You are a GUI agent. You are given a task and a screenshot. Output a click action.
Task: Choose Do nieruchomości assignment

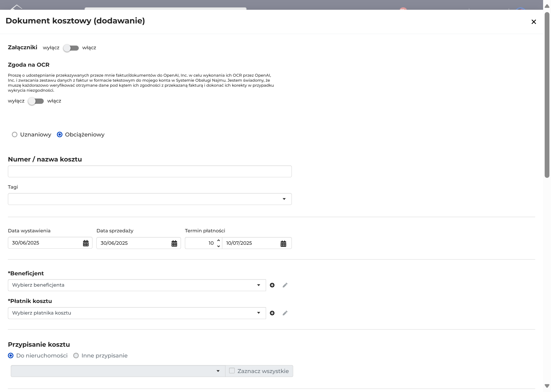11,356
